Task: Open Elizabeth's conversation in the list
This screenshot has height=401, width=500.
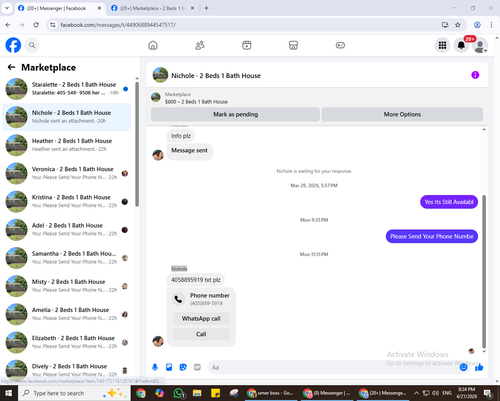Action: coord(67,342)
